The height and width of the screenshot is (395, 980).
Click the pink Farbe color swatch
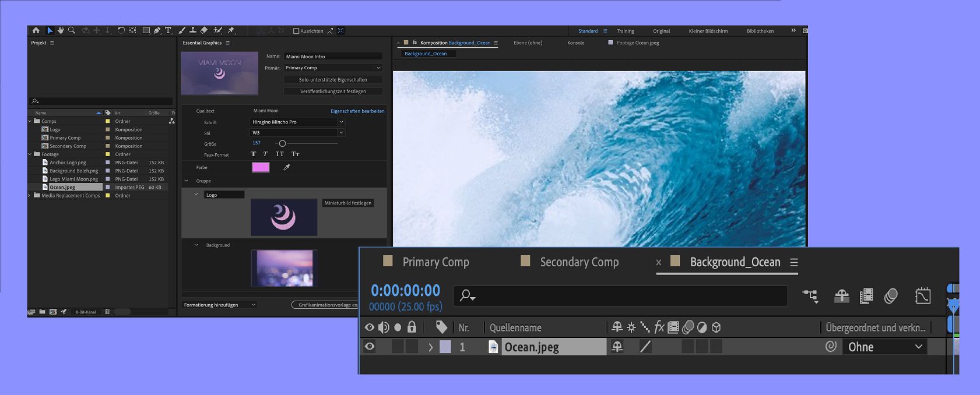point(261,167)
